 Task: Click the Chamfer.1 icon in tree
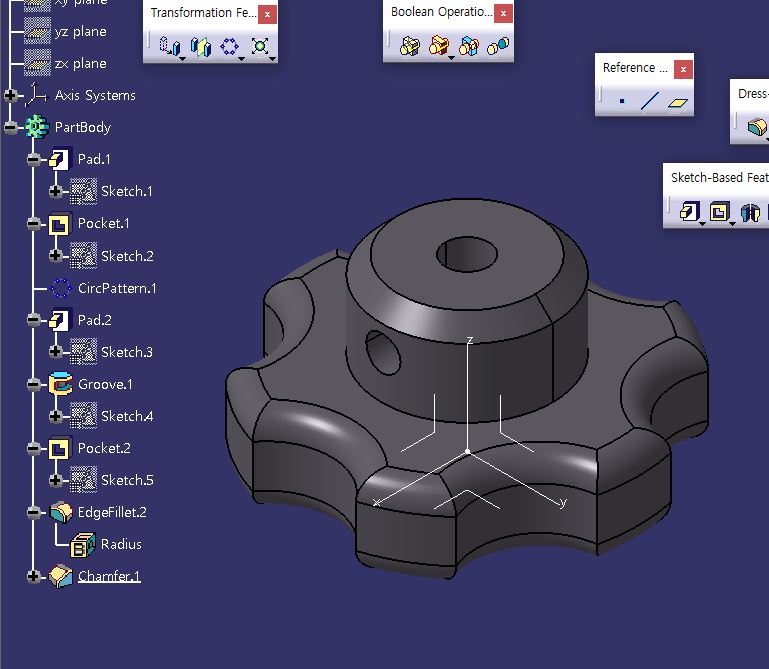click(61, 576)
